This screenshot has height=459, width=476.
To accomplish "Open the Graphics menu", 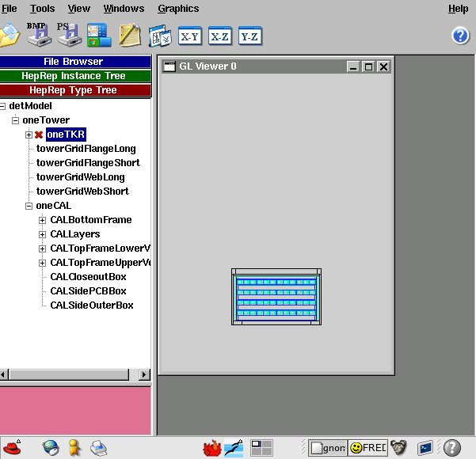I will tap(178, 9).
